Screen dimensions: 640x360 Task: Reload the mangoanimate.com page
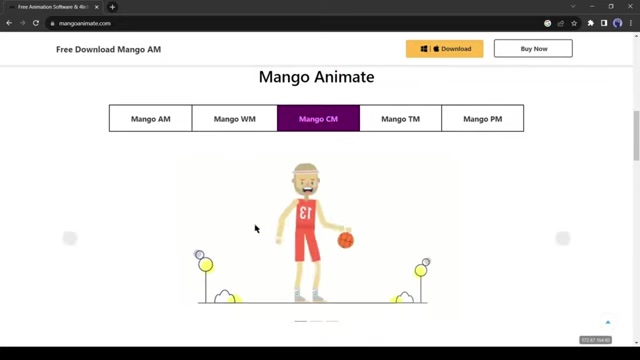36,23
